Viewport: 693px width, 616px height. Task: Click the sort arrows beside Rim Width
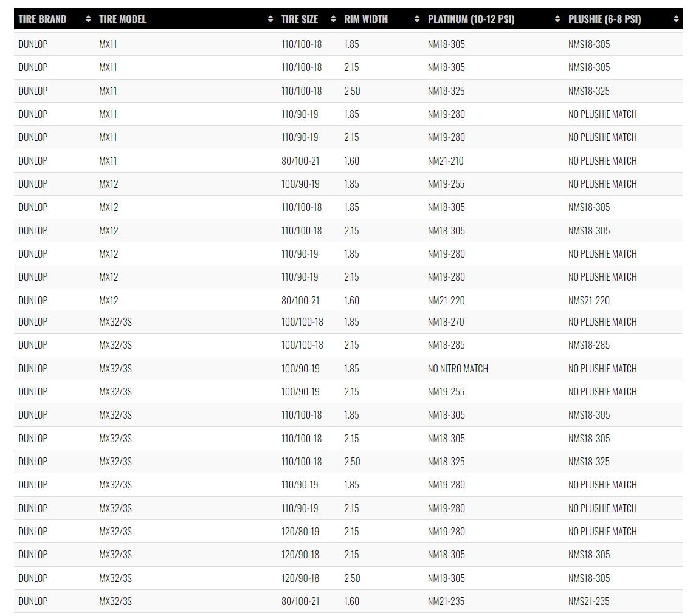click(x=416, y=19)
